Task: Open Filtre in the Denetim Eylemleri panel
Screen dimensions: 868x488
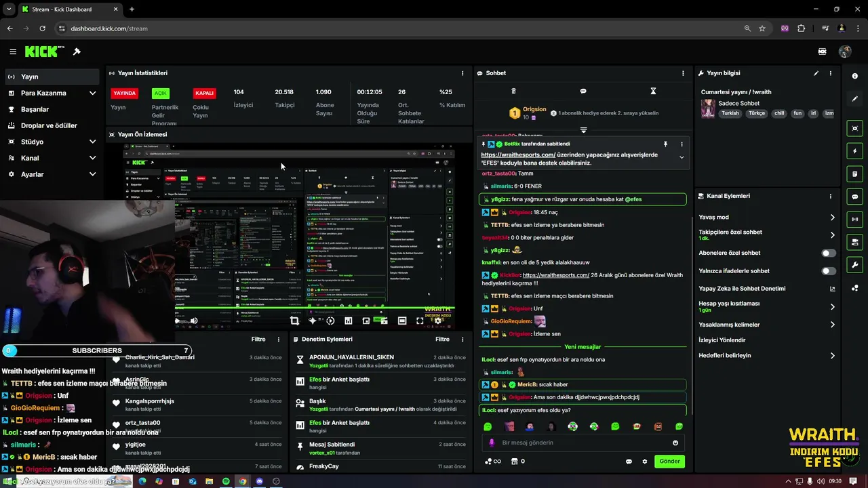Action: click(442, 340)
